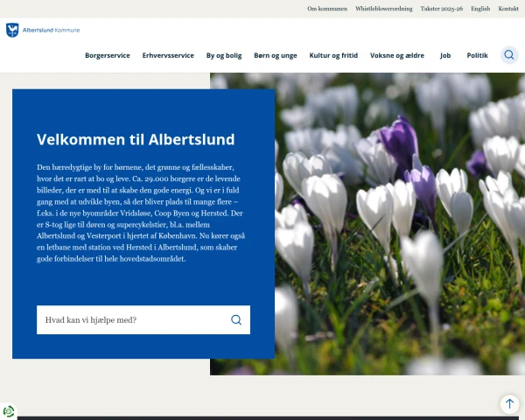Open the Børn og unge menu
This screenshot has height=420, width=525.
coord(276,55)
